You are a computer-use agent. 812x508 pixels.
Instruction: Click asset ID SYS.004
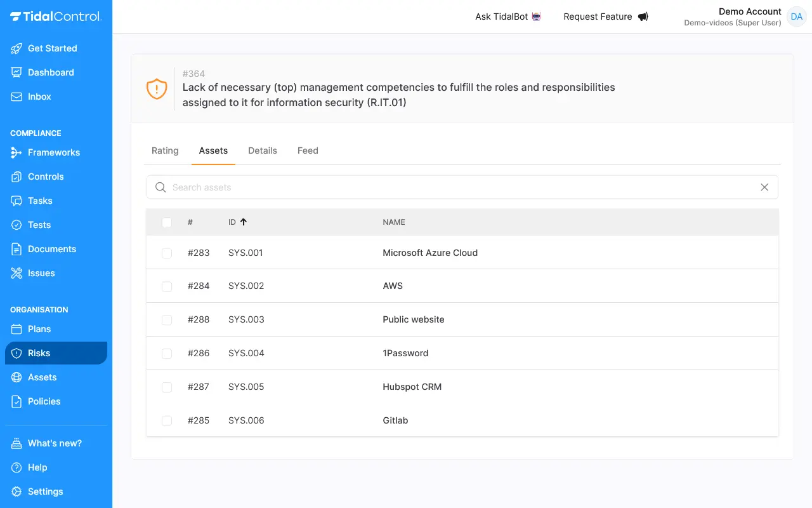(246, 353)
